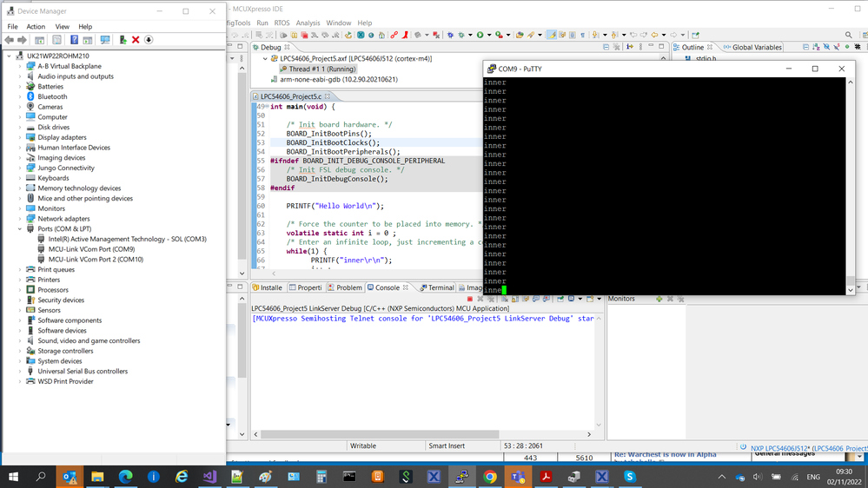868x488 pixels.
Task: Open the View menu in Device Manager
Action: 62,27
